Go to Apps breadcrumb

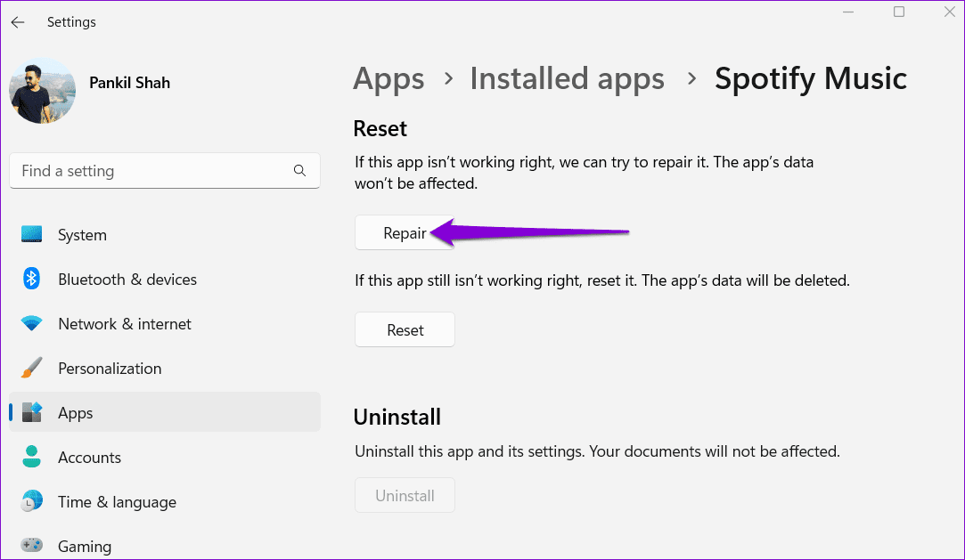pos(388,78)
